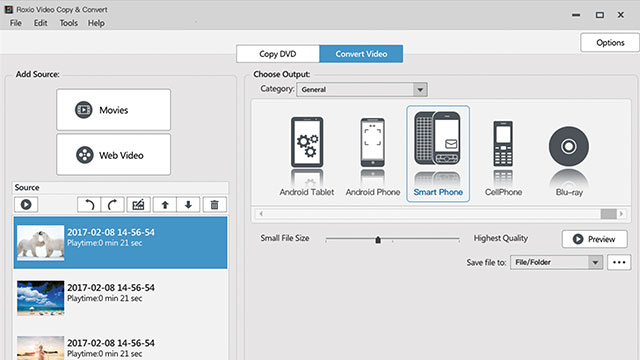640x360 pixels.
Task: Play the selected source video
Action: pyautogui.click(x=26, y=204)
